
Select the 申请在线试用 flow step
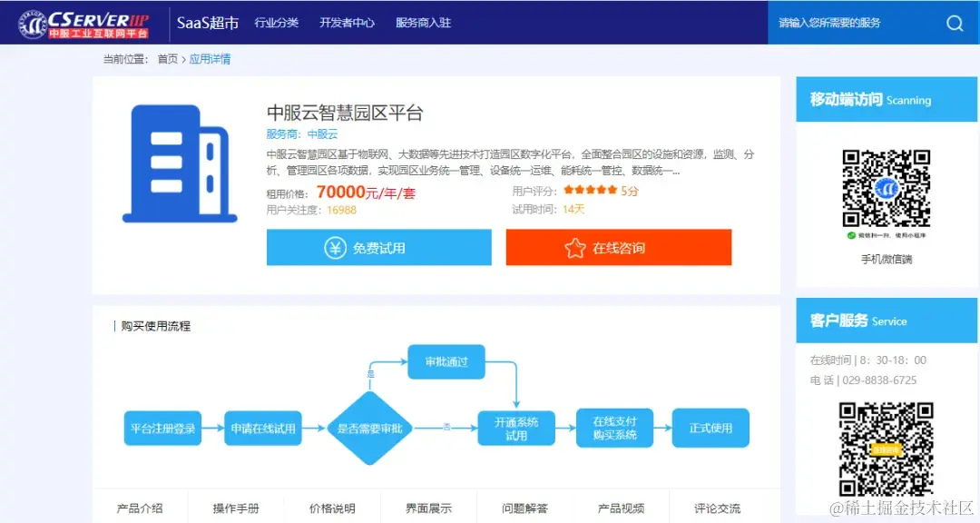coord(263,429)
